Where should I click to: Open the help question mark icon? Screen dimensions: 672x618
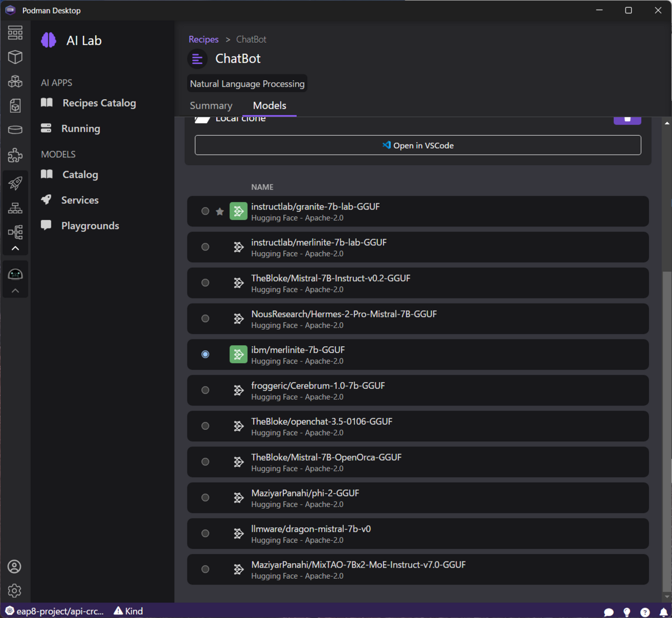[x=645, y=612]
